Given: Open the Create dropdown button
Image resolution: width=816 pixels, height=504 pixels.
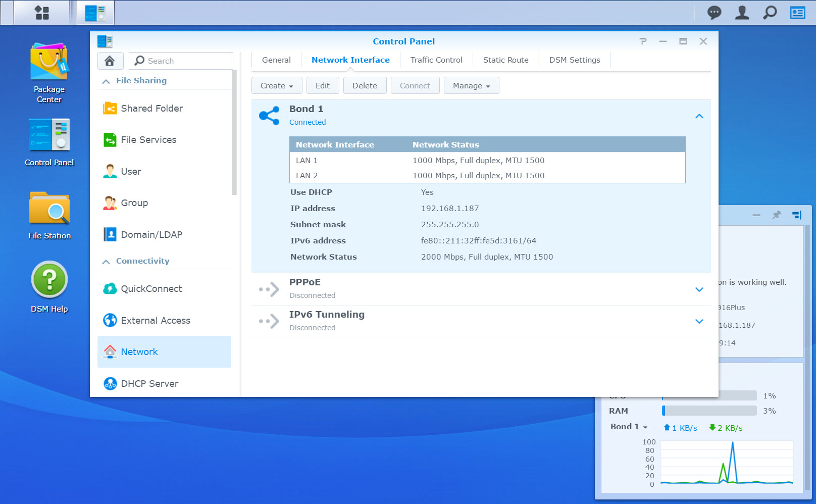Looking at the screenshot, I should click(x=277, y=85).
